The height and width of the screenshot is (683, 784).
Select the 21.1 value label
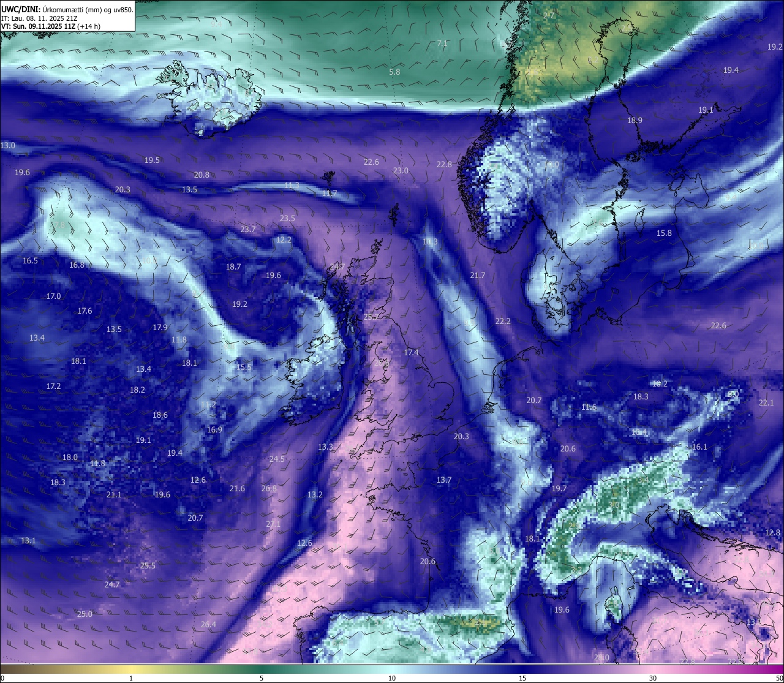(x=114, y=494)
